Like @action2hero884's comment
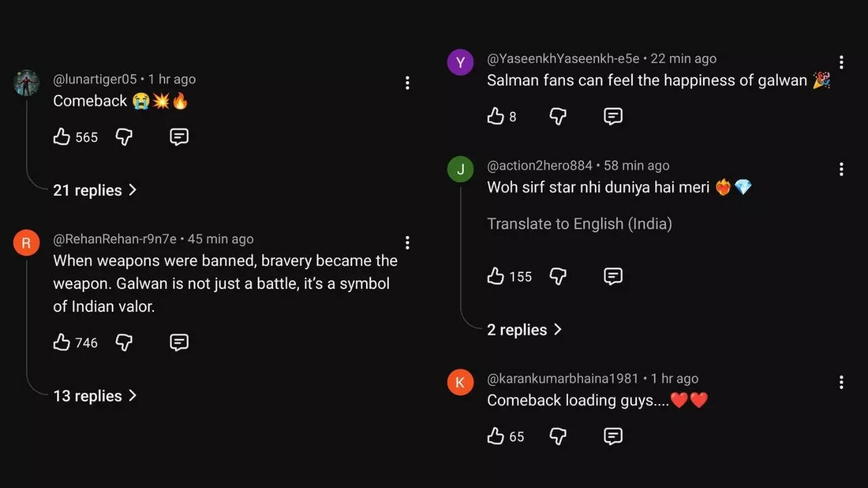The image size is (868, 488). 496,276
